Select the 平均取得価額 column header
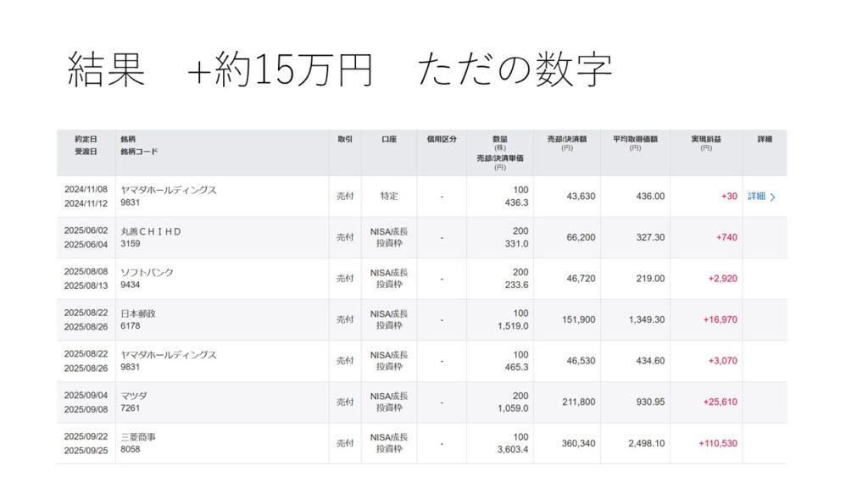Image resolution: width=868 pixels, height=488 pixels. pyautogui.click(x=635, y=139)
